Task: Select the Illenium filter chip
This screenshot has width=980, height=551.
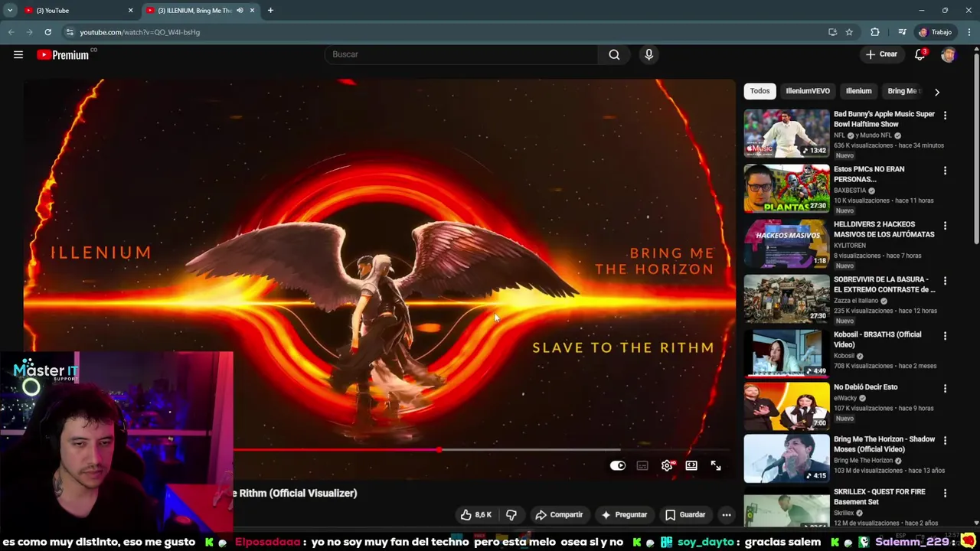Action: (859, 91)
